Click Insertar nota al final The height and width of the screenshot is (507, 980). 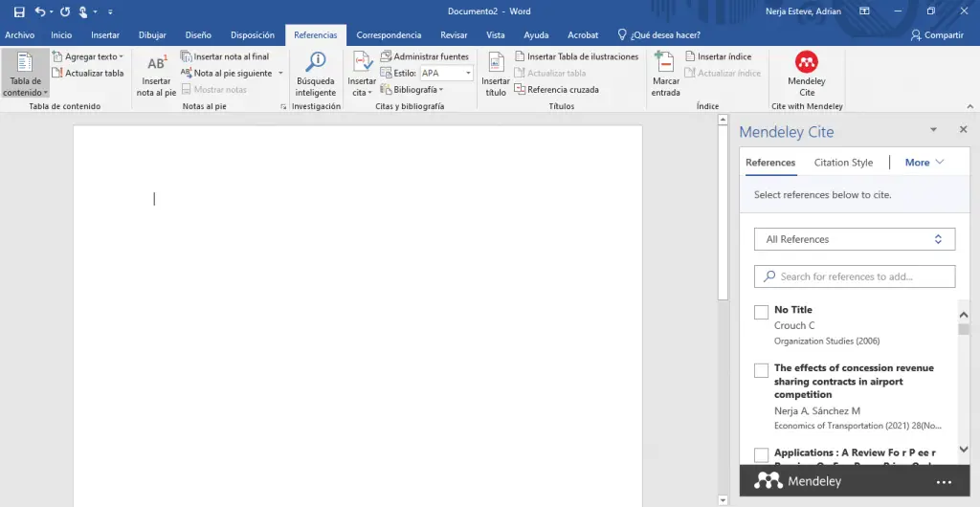tap(225, 56)
